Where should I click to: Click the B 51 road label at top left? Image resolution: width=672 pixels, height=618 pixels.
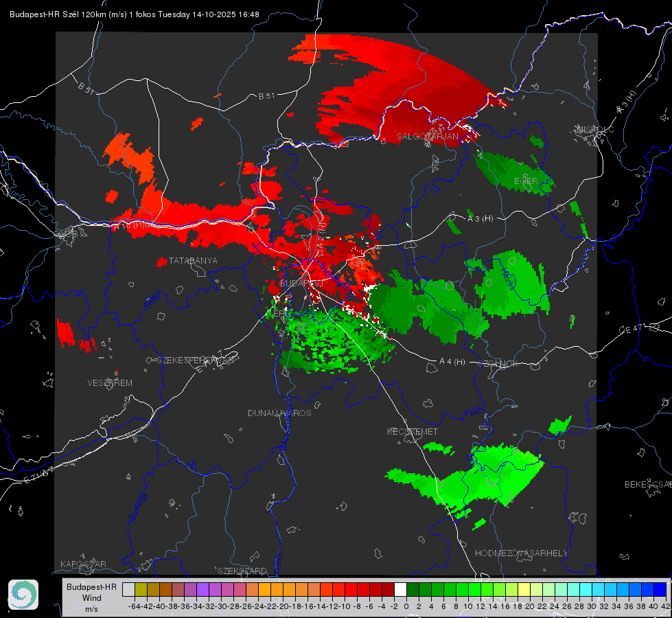tap(86, 88)
